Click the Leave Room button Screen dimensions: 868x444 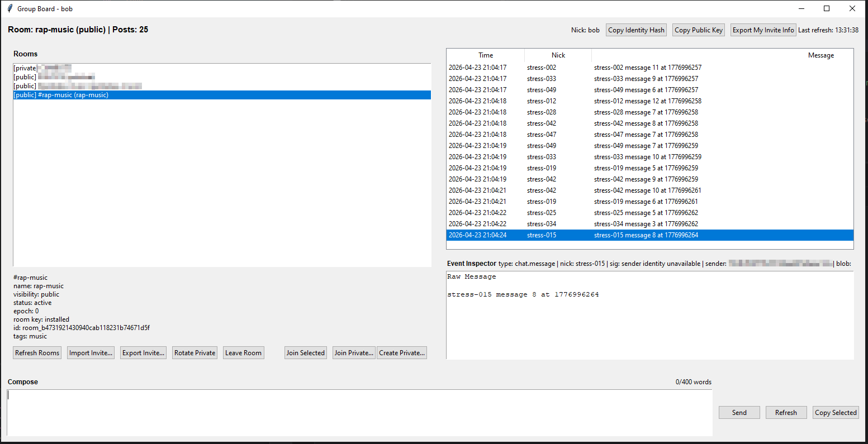tap(243, 353)
